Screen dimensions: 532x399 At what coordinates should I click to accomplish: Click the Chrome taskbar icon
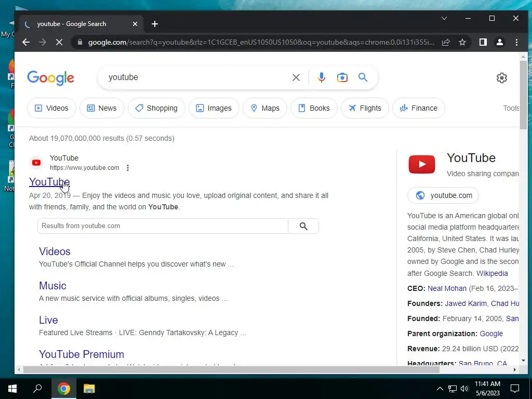[x=63, y=389]
